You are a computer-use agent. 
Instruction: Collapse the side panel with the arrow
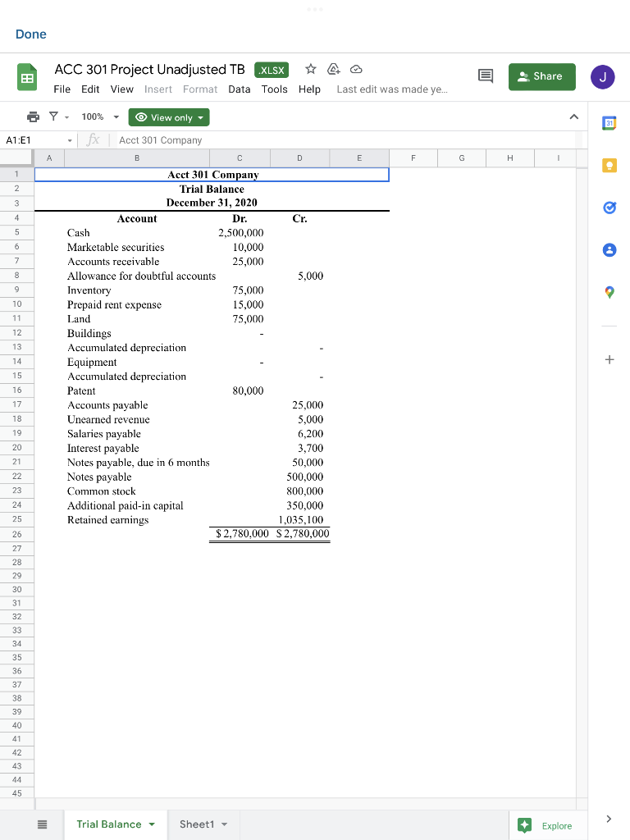609,819
